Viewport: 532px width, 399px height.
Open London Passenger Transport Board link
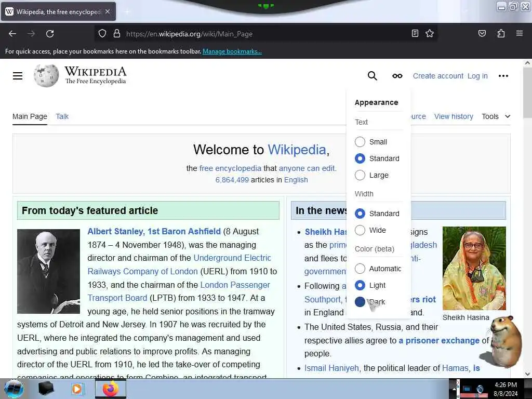179,291
